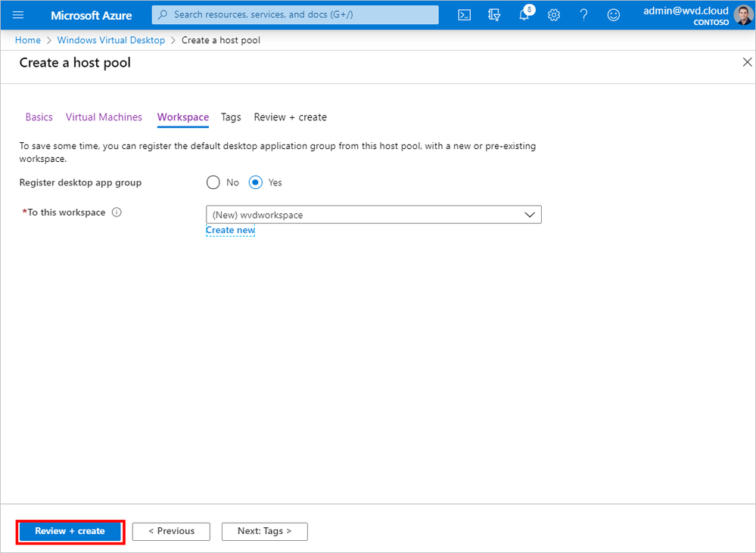
Task: Launch Cloud Shell from the top bar
Action: pyautogui.click(x=465, y=15)
